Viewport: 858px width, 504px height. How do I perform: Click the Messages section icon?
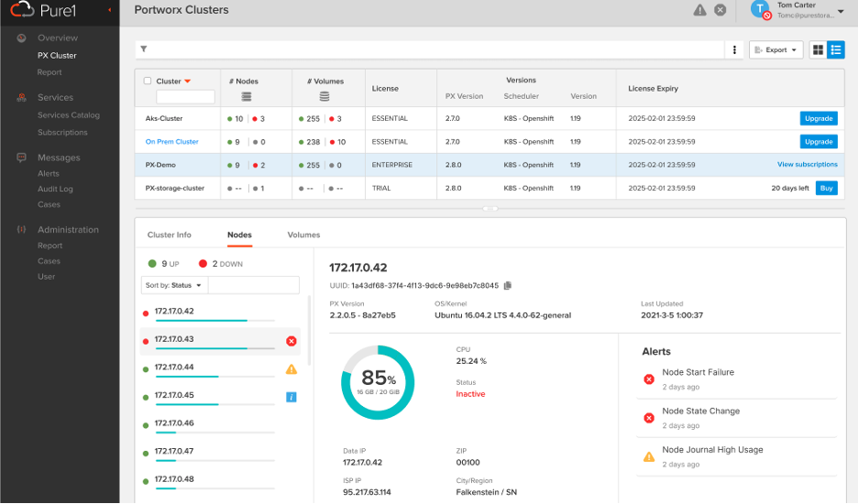[21, 158]
